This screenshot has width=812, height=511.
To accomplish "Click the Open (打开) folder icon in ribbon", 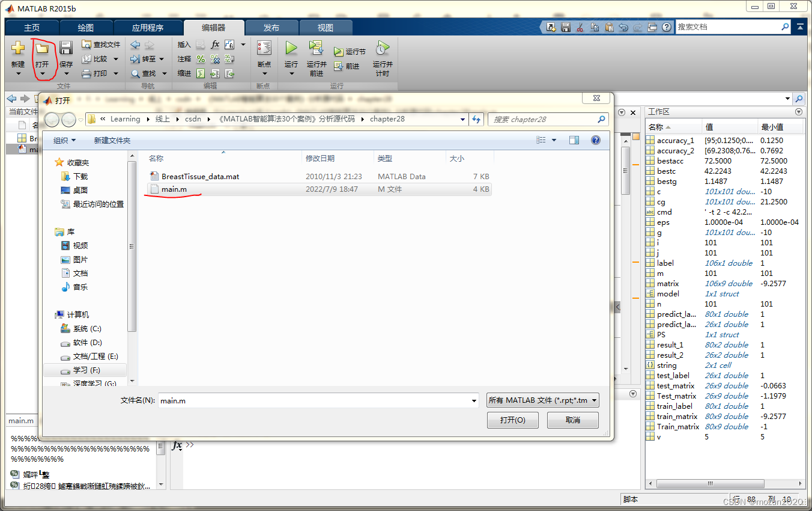I will [41, 48].
